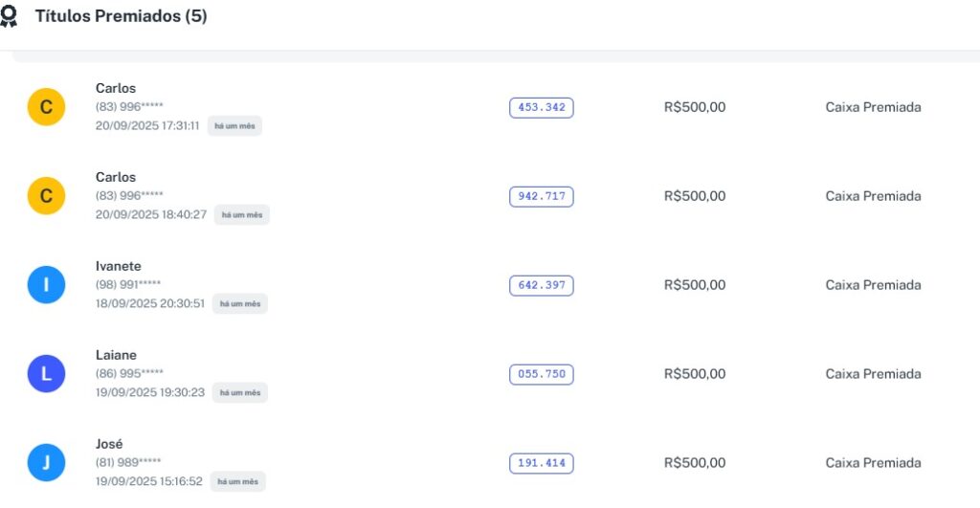
Task: Open the winner name Ivanete
Action: (119, 266)
